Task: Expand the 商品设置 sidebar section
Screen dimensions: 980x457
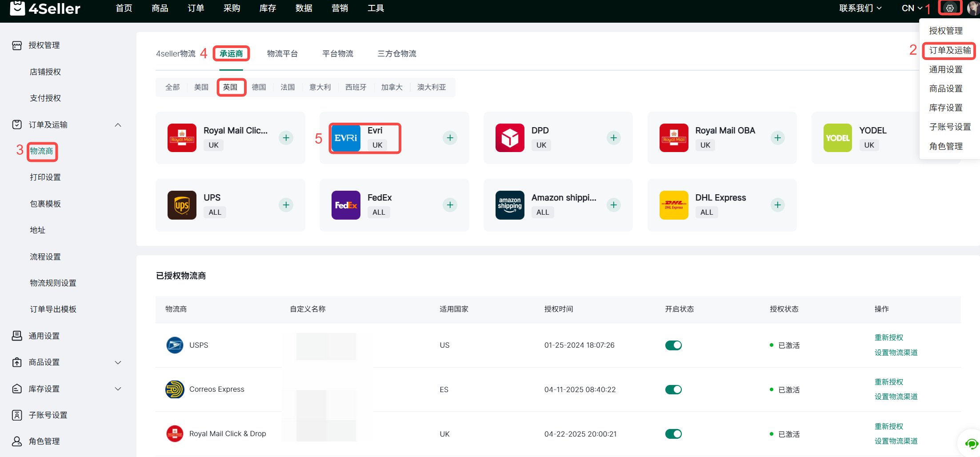Action: (118, 362)
